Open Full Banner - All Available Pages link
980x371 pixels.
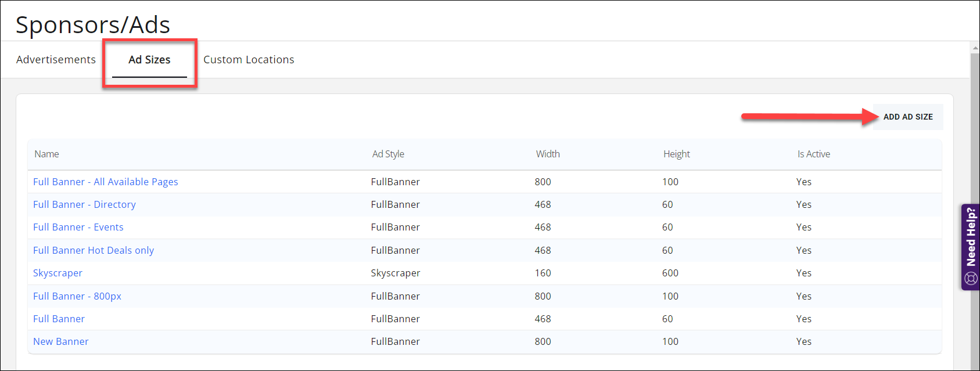pos(106,182)
